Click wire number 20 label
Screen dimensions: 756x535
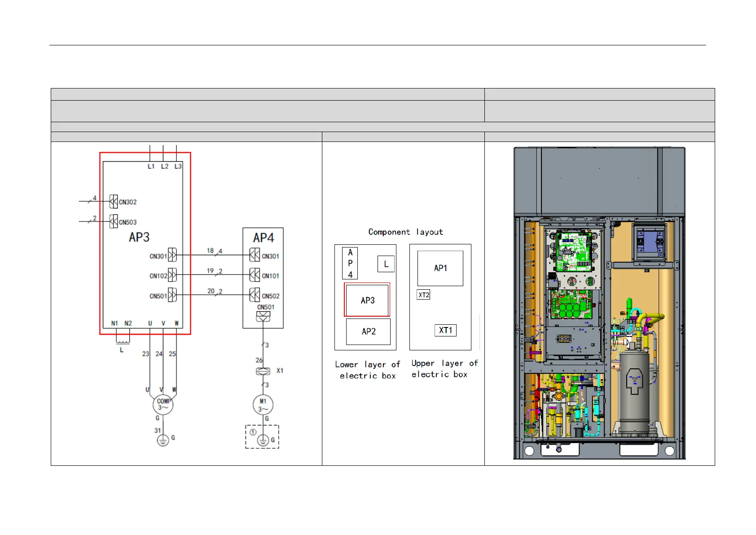(211, 291)
